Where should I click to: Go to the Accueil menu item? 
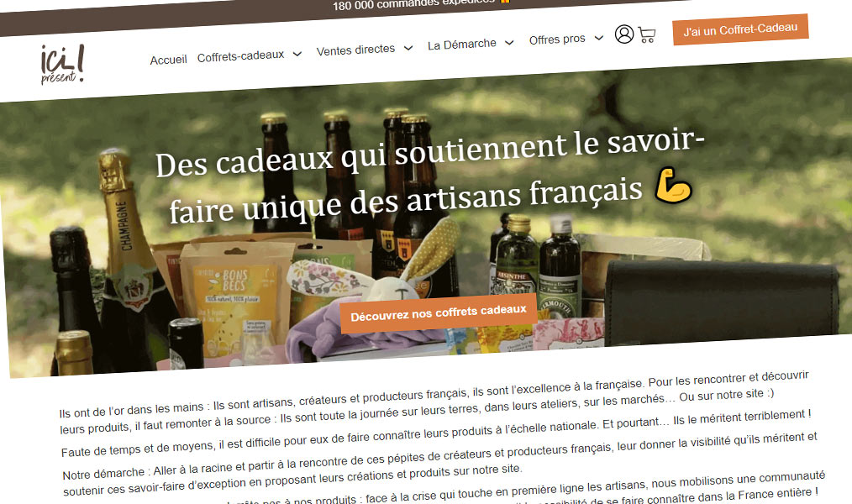[168, 60]
